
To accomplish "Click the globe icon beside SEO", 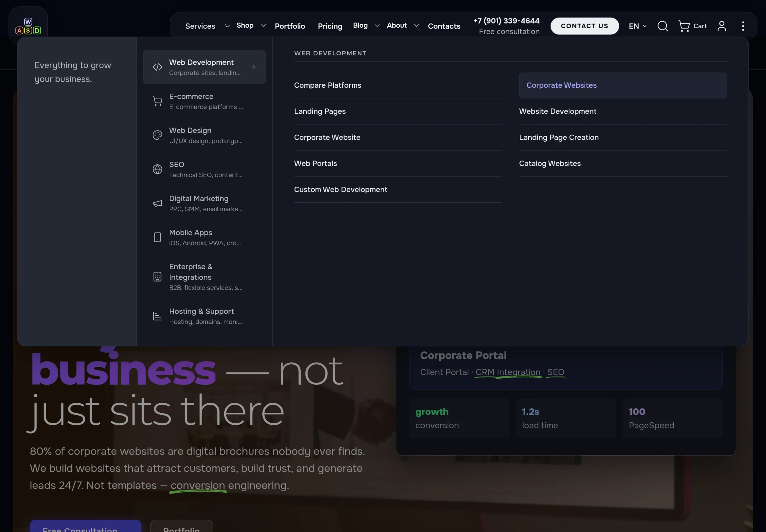I will (157, 169).
